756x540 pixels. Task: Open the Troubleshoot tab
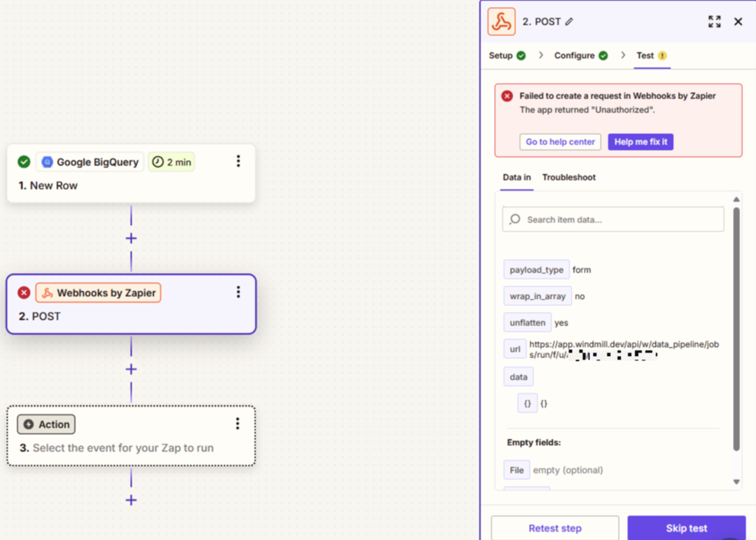(x=569, y=178)
